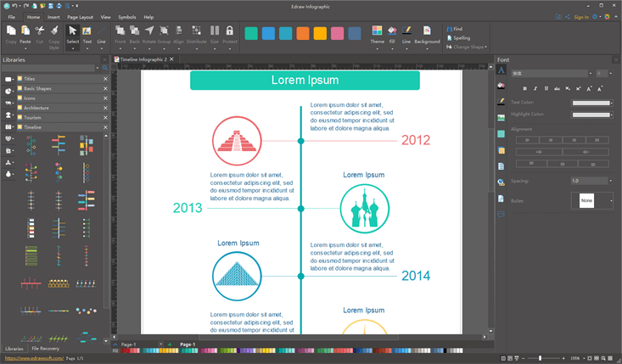This screenshot has height=364, width=622.
Task: Open the Spacing dropdown
Action: pos(610,181)
